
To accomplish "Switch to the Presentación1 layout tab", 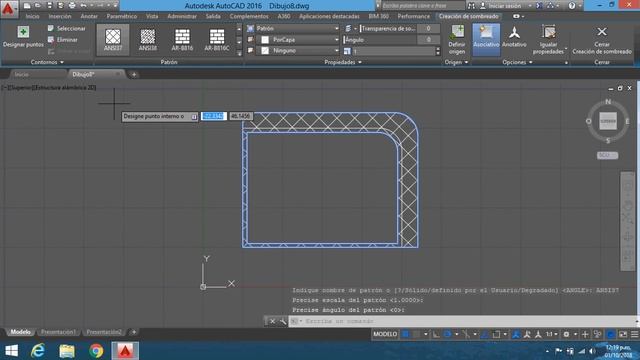I will click(x=58, y=332).
